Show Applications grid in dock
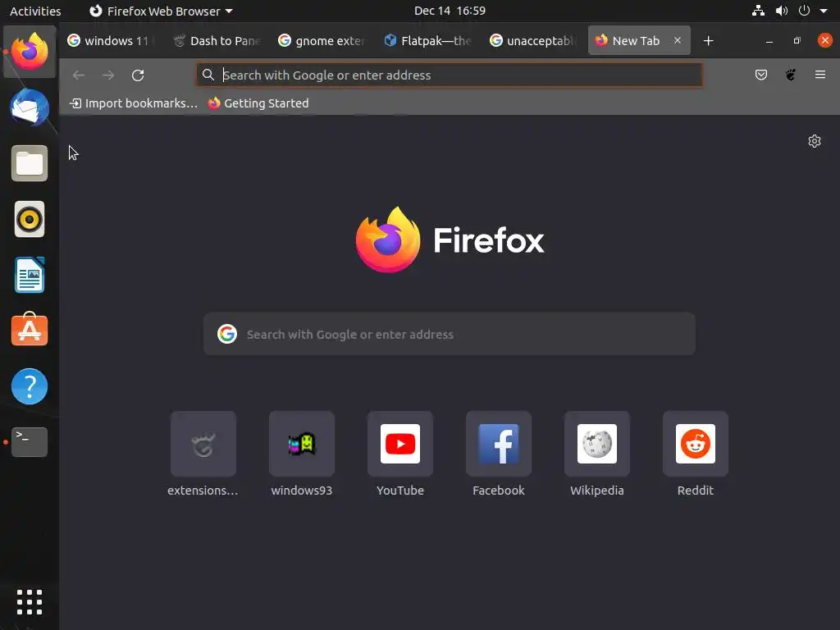Screen dimensions: 840x630 point(30,602)
